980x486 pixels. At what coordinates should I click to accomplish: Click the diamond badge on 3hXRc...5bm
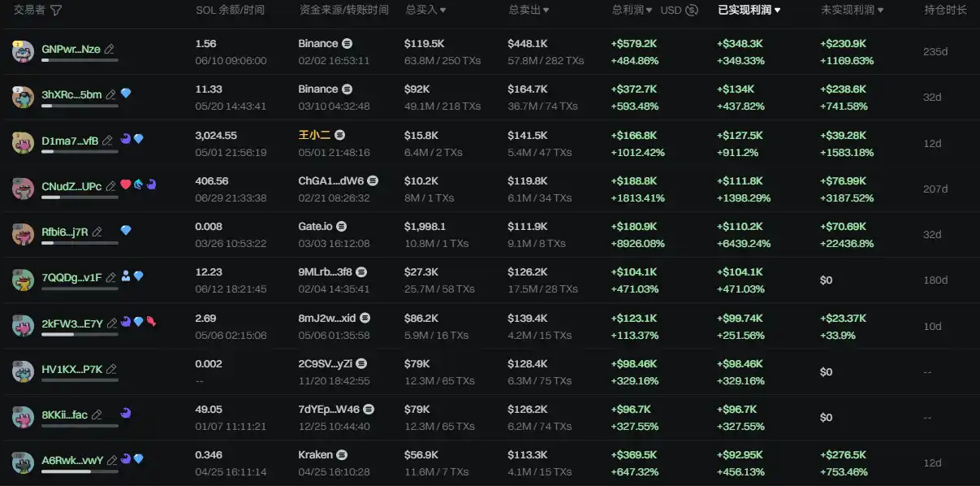(126, 94)
